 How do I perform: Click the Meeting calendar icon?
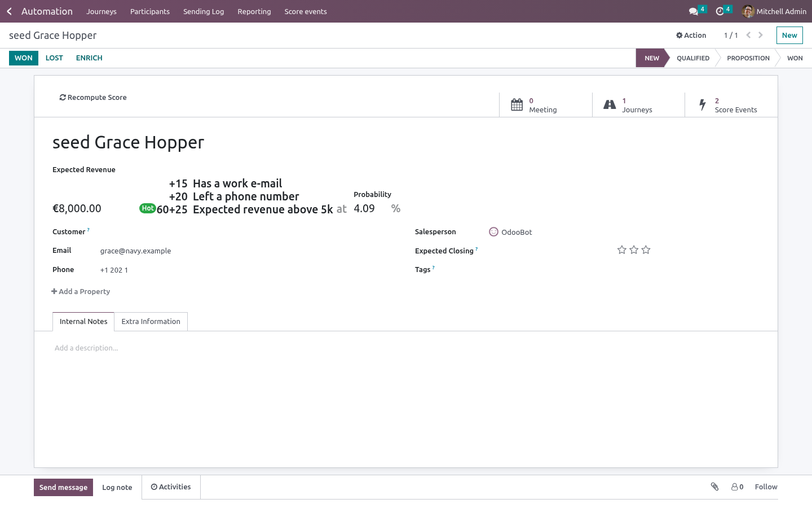pyautogui.click(x=517, y=105)
